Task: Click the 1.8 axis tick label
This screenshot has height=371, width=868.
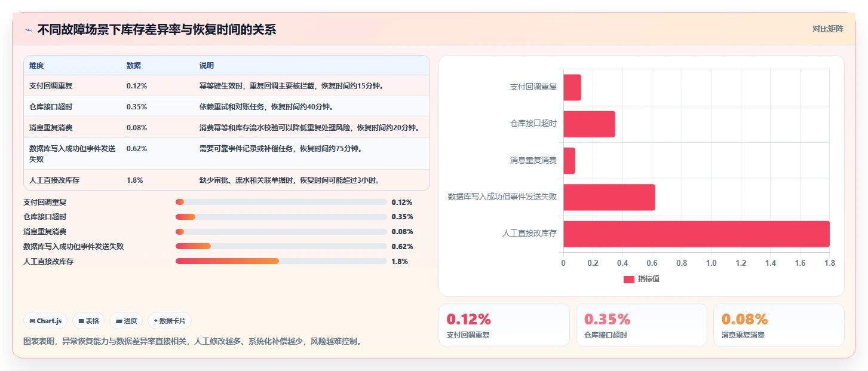Action: 829,263
